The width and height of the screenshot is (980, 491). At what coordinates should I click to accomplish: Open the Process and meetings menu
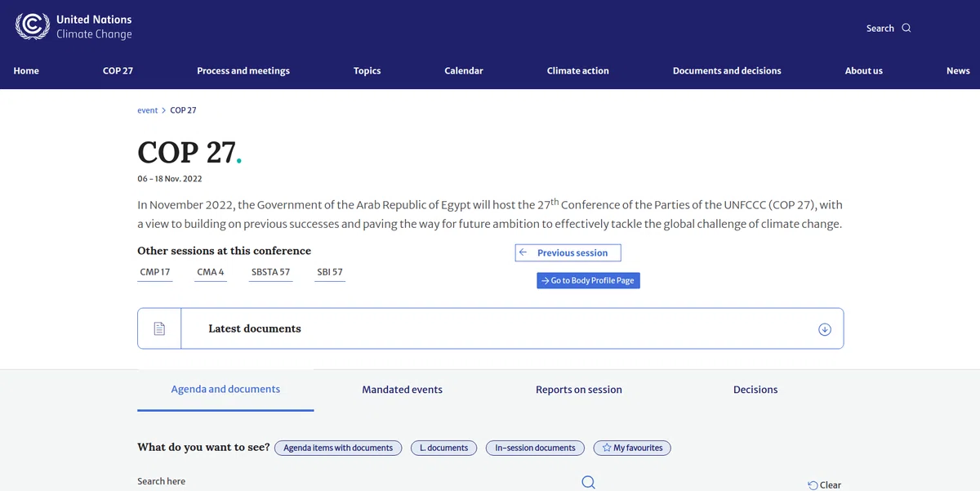243,71
